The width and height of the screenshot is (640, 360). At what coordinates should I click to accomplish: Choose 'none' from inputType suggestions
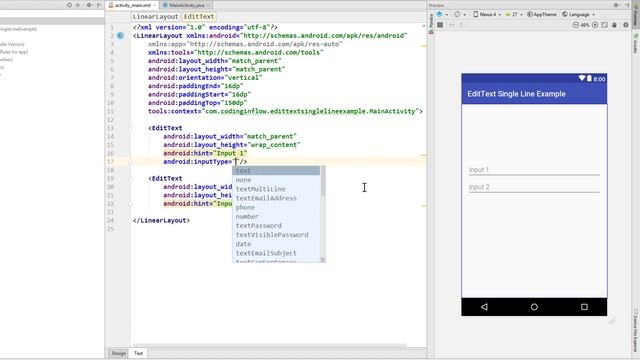coord(276,180)
